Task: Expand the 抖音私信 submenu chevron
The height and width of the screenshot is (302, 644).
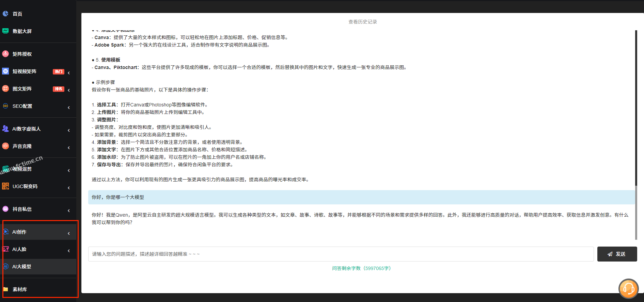Action: click(x=69, y=211)
